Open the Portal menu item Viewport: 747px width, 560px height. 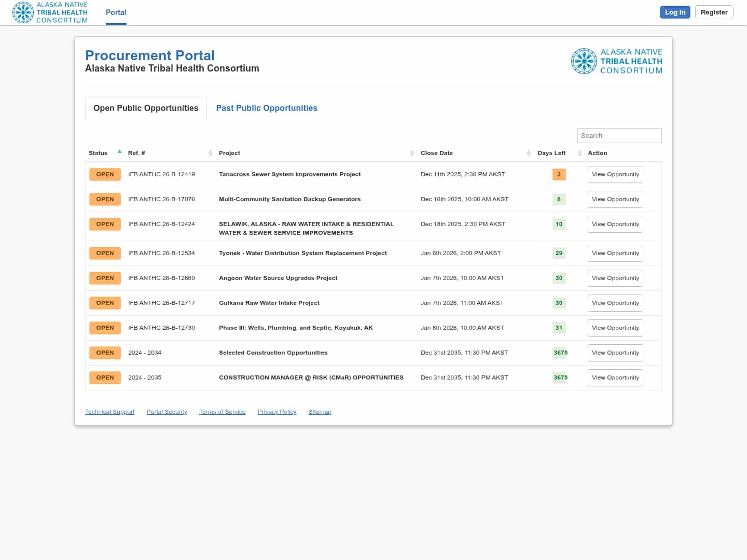coord(116,12)
